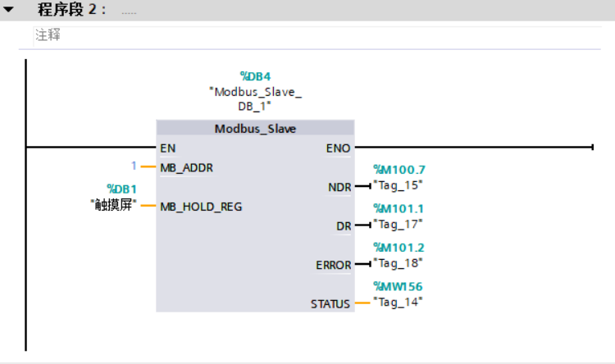
Task: Click the EN input pin
Action: pos(168,148)
